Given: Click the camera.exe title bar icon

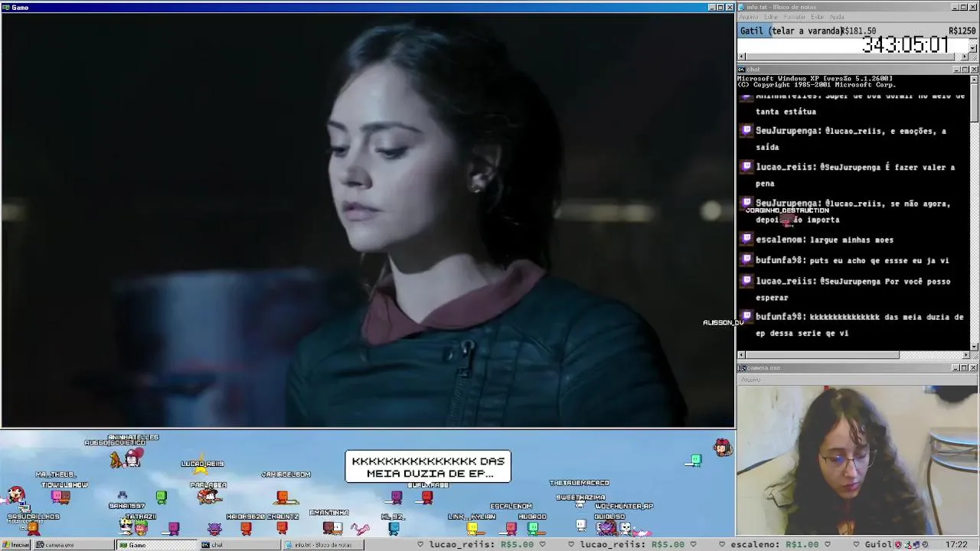Looking at the screenshot, I should point(742,367).
